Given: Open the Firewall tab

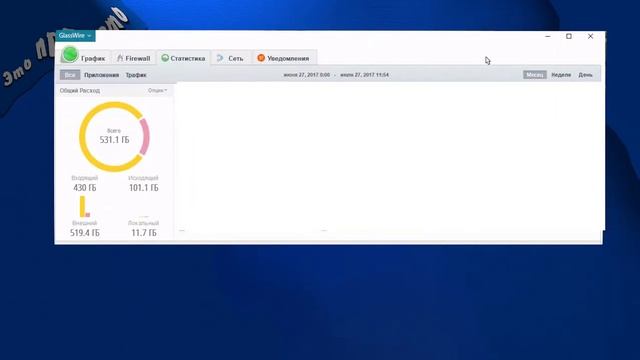Looking at the screenshot, I should coord(133,58).
